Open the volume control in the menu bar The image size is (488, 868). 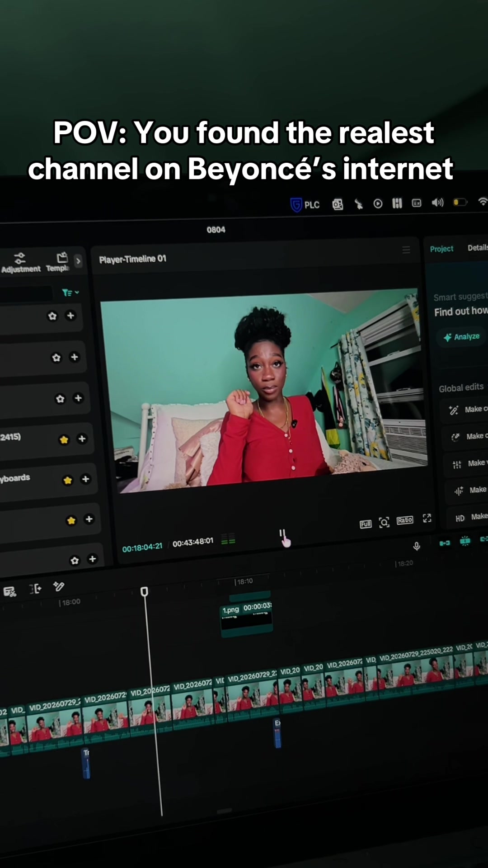pyautogui.click(x=437, y=203)
